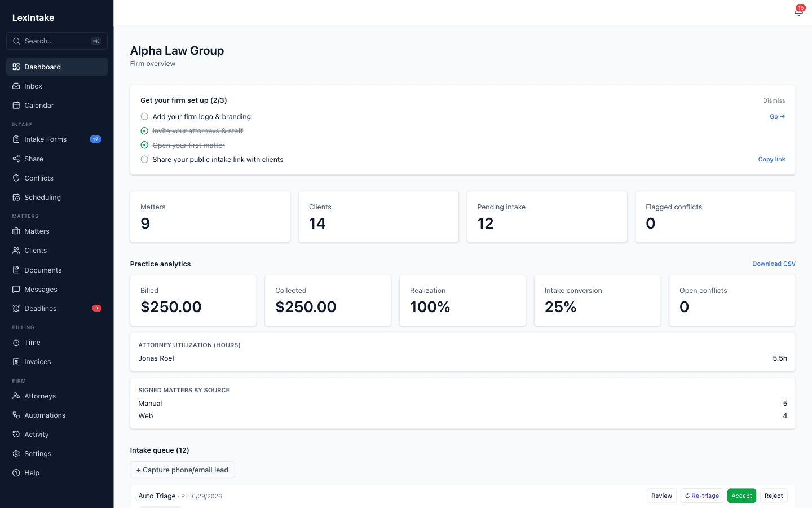Click the Go link for branding
The image size is (812, 508).
click(x=777, y=116)
